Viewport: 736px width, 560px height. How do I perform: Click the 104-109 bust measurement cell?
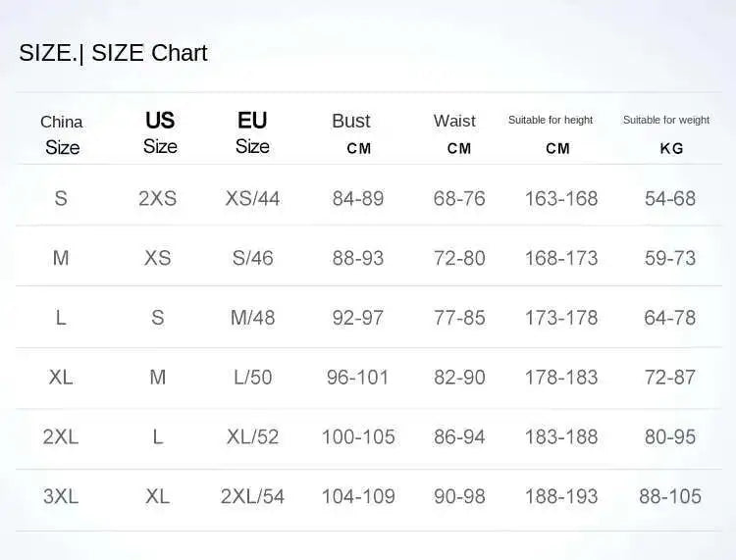(358, 496)
